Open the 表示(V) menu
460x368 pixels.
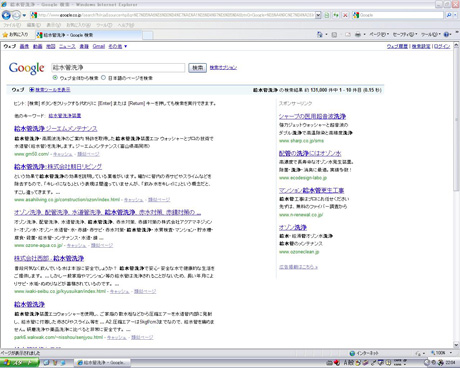coord(53,25)
